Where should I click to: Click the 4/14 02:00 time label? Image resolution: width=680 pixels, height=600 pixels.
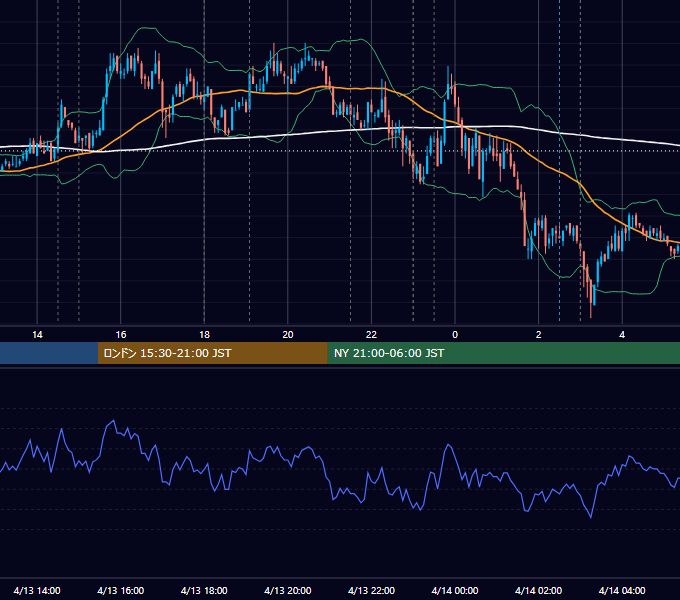tap(538, 590)
